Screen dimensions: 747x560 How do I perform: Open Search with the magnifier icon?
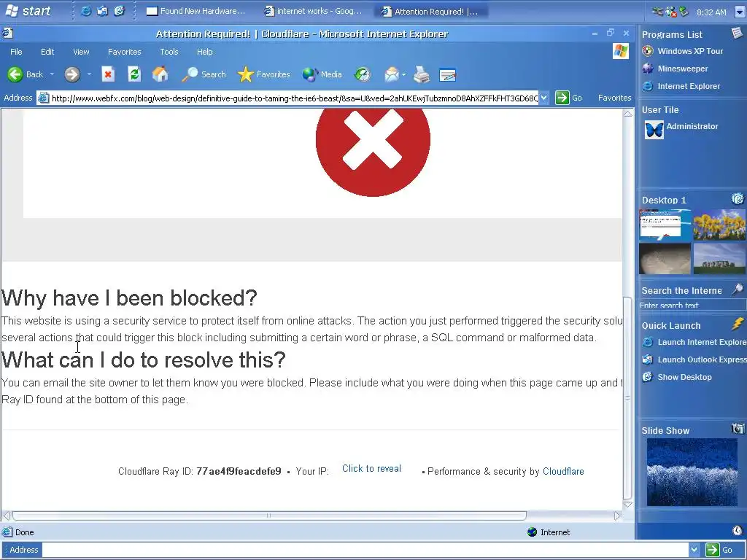pyautogui.click(x=204, y=74)
